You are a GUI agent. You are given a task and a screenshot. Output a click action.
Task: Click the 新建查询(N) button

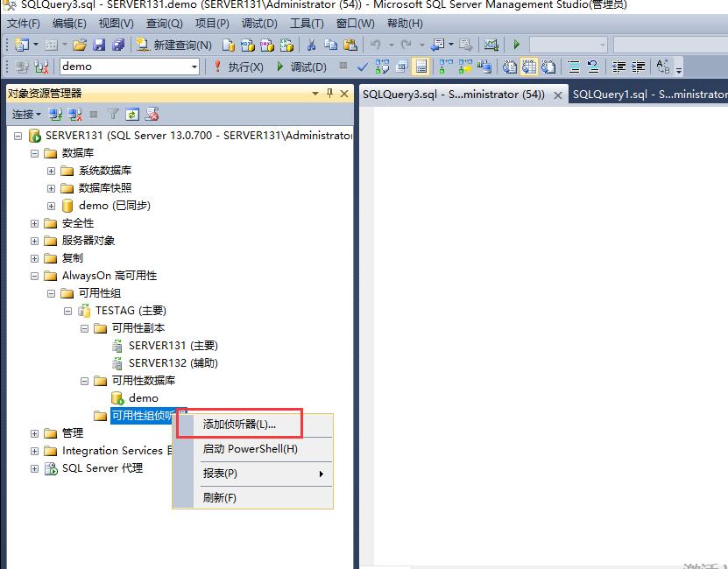pyautogui.click(x=174, y=45)
